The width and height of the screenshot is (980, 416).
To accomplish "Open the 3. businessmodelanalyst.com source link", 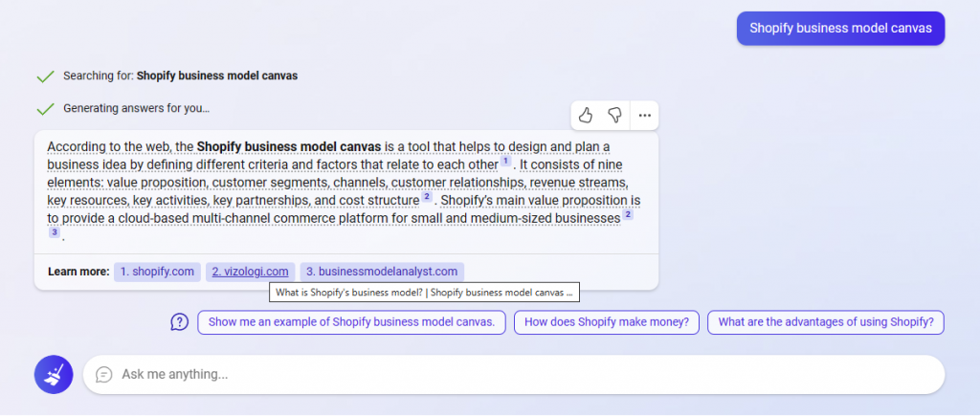I will pos(382,272).
